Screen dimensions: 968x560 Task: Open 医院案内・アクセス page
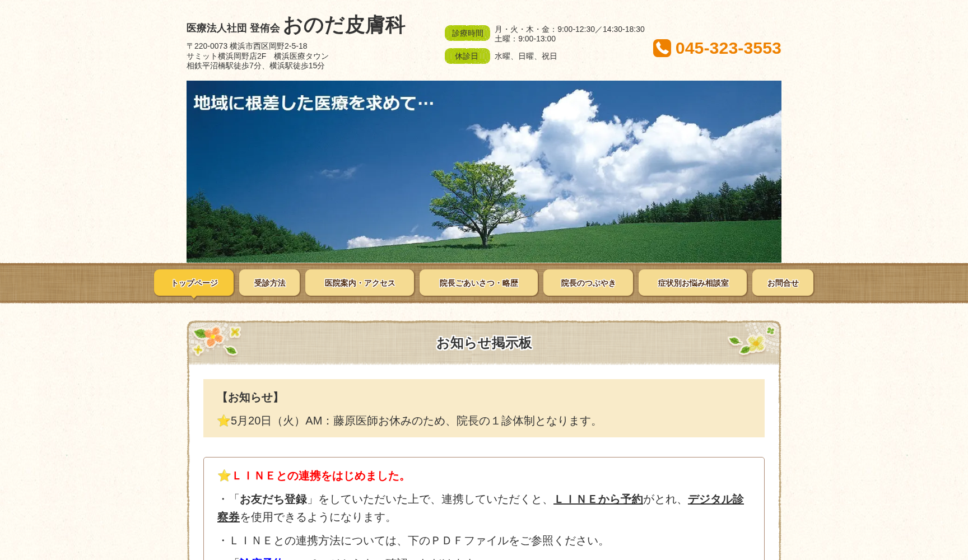[x=359, y=283]
